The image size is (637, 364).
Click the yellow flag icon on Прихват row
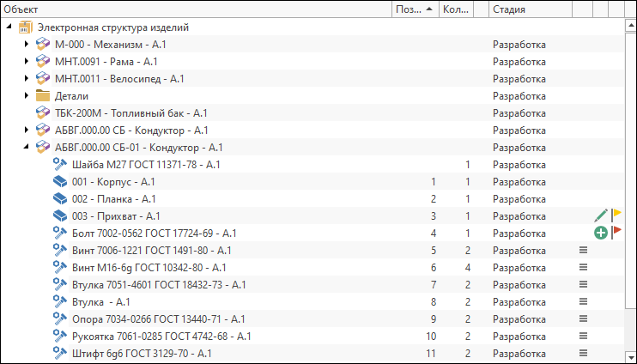pyautogui.click(x=616, y=213)
